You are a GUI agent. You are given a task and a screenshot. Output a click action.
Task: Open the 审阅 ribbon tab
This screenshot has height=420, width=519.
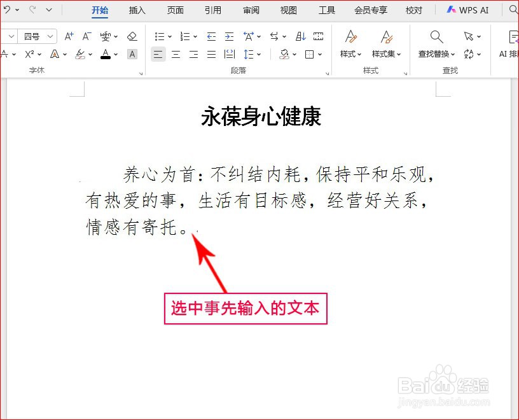click(251, 10)
